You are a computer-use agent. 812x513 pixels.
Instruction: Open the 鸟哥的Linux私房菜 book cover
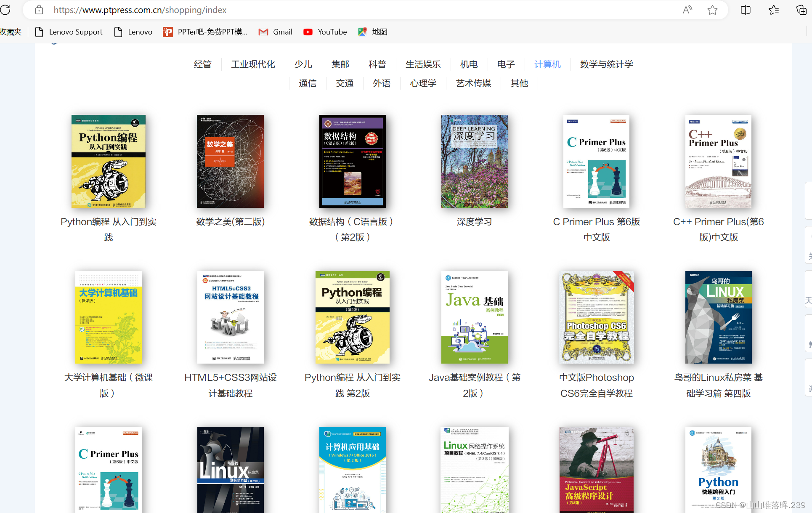(x=718, y=317)
